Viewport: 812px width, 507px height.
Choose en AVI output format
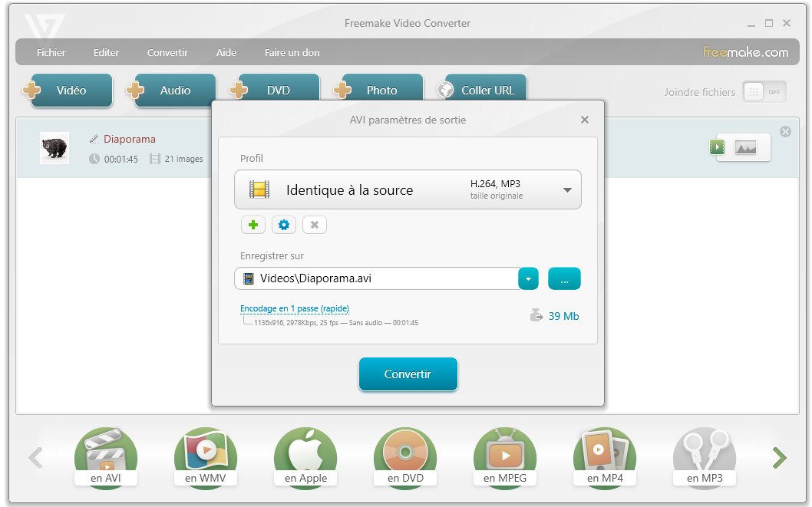[106, 458]
